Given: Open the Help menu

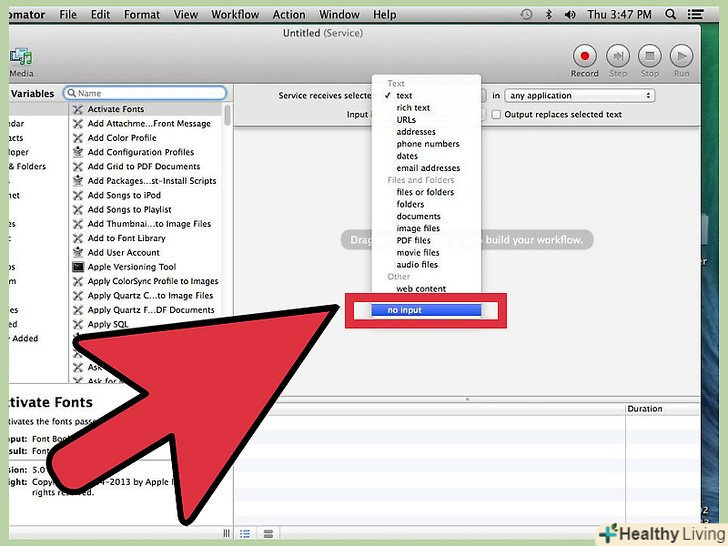Looking at the screenshot, I should pos(384,15).
